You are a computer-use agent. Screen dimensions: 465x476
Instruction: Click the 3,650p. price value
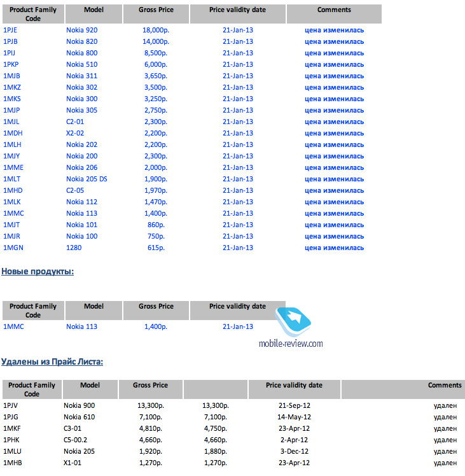pyautogui.click(x=156, y=76)
